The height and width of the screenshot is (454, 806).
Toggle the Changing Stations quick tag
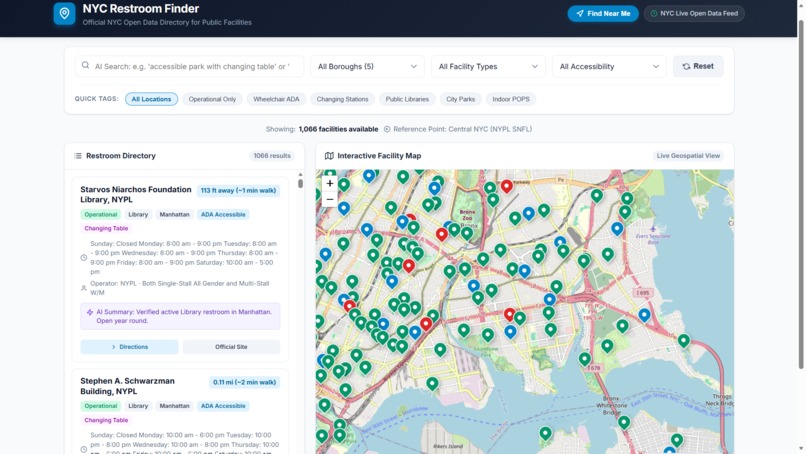point(342,99)
